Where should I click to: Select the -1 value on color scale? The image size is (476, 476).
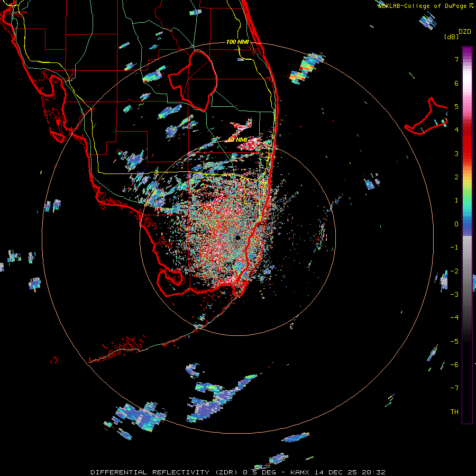click(454, 248)
